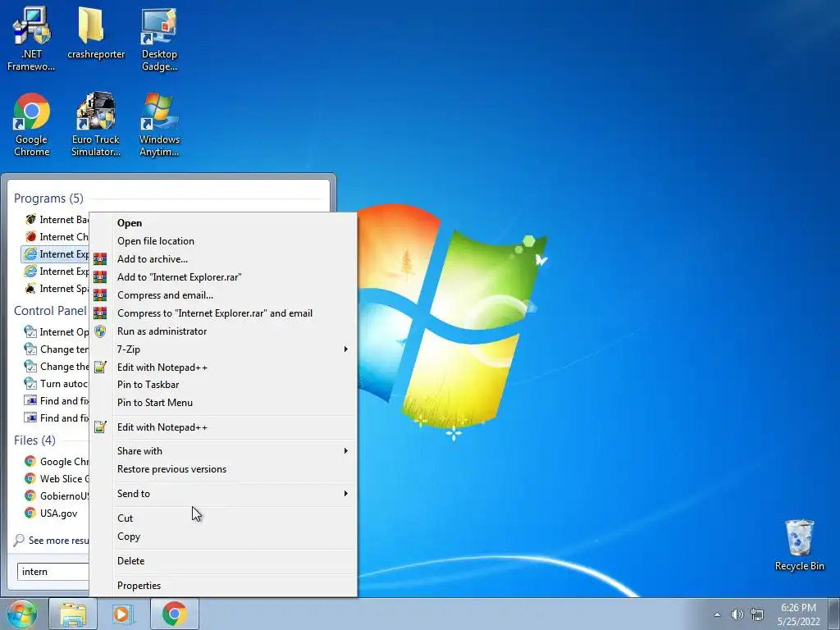
Task: Click the search box containing intern
Action: (x=53, y=572)
